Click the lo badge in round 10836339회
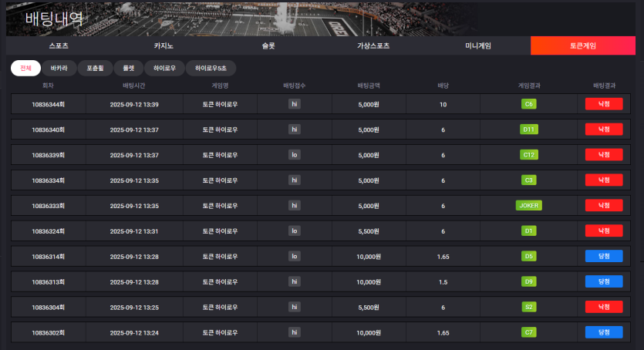This screenshot has width=644, height=350. tap(294, 155)
